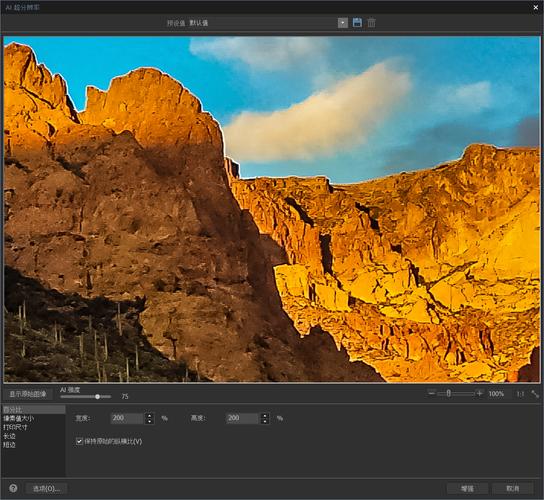Select the 像素值大小 resize mode

(18, 418)
